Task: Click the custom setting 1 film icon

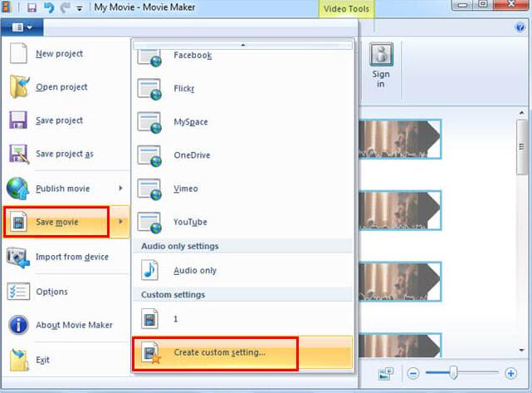Action: point(149,319)
